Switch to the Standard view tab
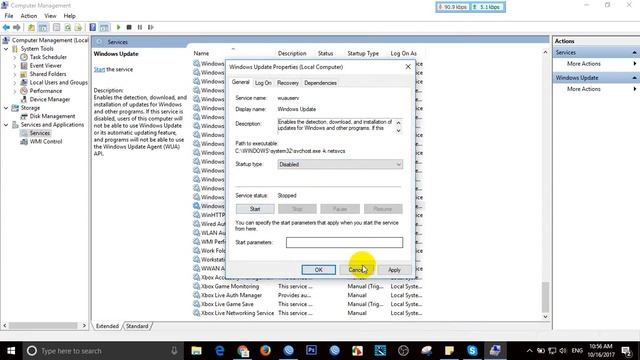The image size is (640, 360). [x=137, y=326]
